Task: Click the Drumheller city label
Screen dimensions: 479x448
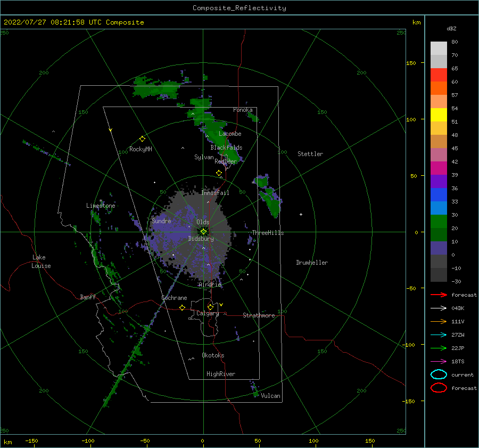Action: pyautogui.click(x=312, y=263)
